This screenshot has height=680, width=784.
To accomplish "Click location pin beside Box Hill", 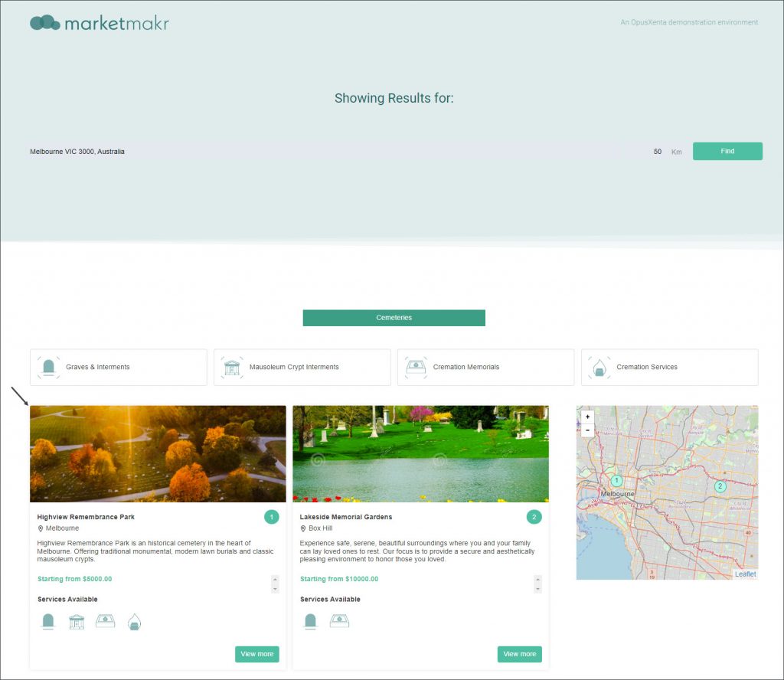I will point(303,528).
